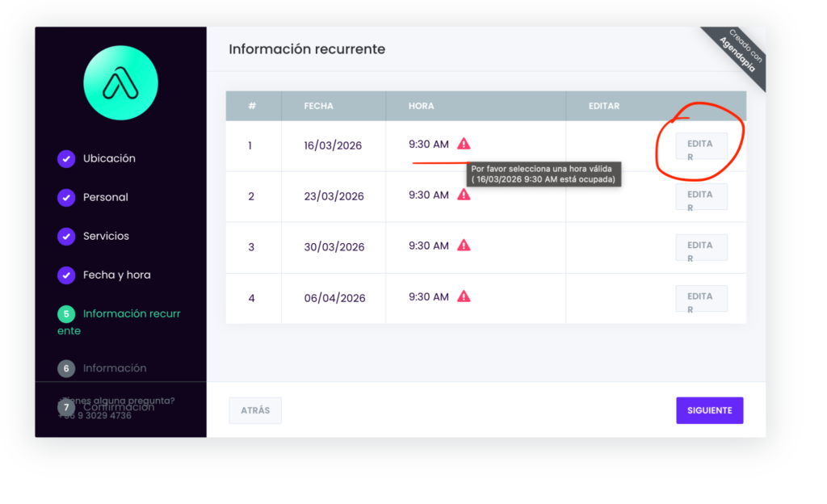Go back with the Atrás button
Image resolution: width=827 pixels, height=504 pixels.
[x=255, y=410]
